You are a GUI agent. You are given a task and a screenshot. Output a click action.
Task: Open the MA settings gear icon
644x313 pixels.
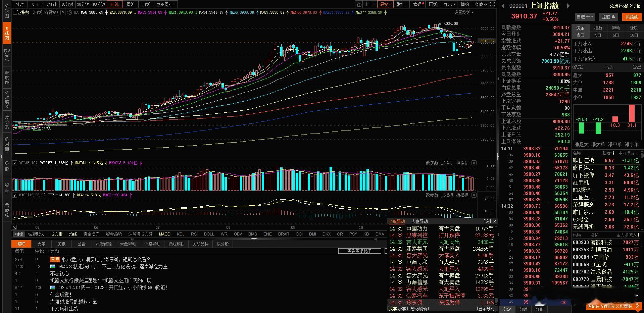tap(69, 12)
